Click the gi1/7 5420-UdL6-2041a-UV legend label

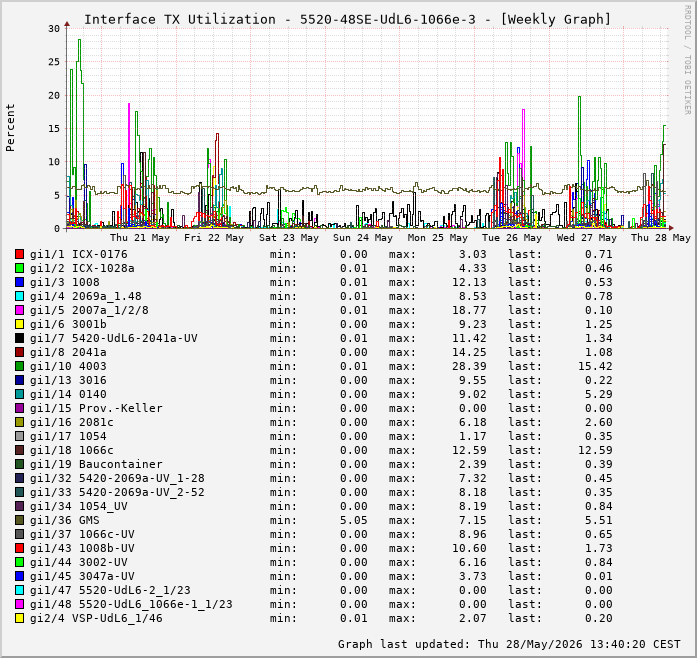pyautogui.click(x=113, y=338)
